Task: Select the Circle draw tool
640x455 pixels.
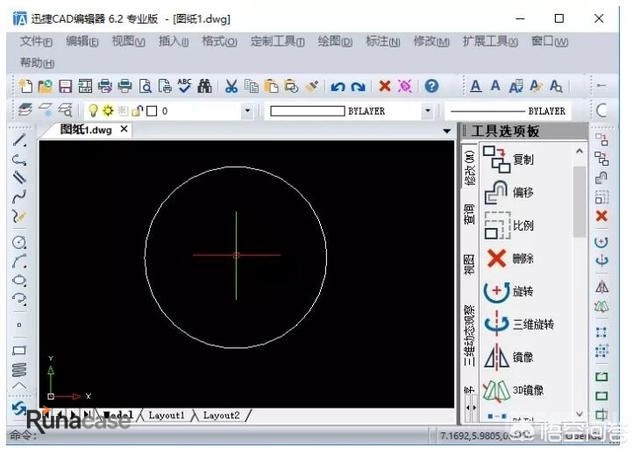Action: [19, 242]
